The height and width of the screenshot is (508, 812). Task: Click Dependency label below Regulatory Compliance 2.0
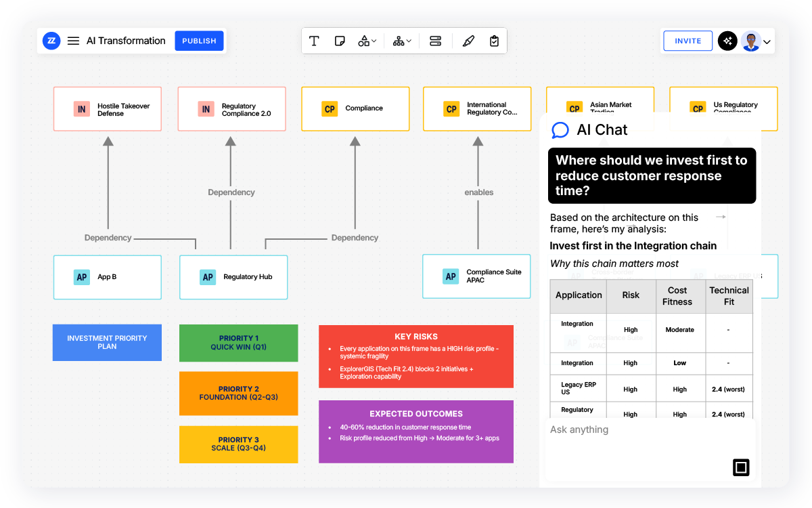[x=231, y=192]
